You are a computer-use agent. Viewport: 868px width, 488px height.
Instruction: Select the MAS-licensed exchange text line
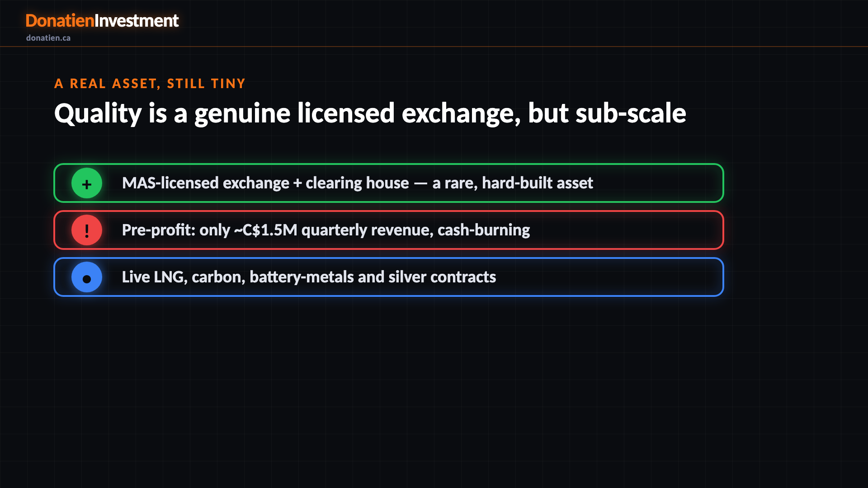coord(357,183)
